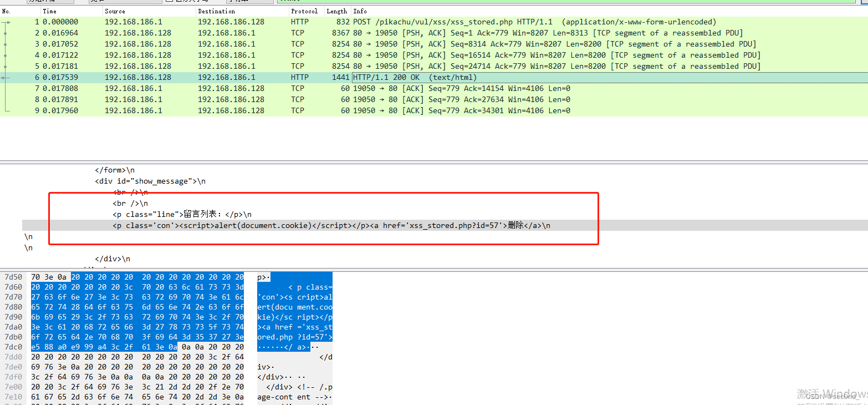The height and width of the screenshot is (405, 868).
Task: Click ASCII text kie)</sc ript></p
Action: [x=295, y=317]
